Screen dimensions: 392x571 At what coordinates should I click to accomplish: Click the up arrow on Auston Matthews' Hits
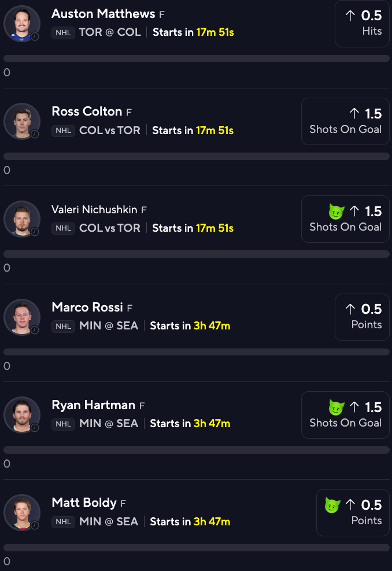[350, 15]
